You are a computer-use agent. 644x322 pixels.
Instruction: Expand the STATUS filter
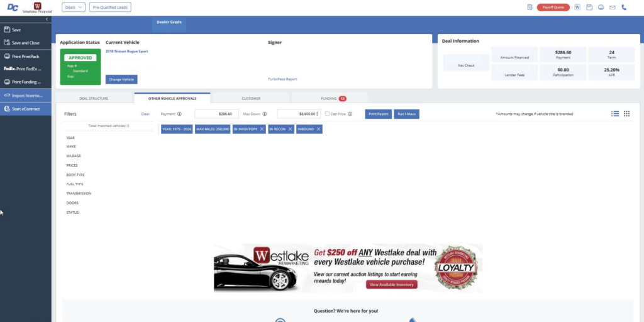click(x=72, y=213)
